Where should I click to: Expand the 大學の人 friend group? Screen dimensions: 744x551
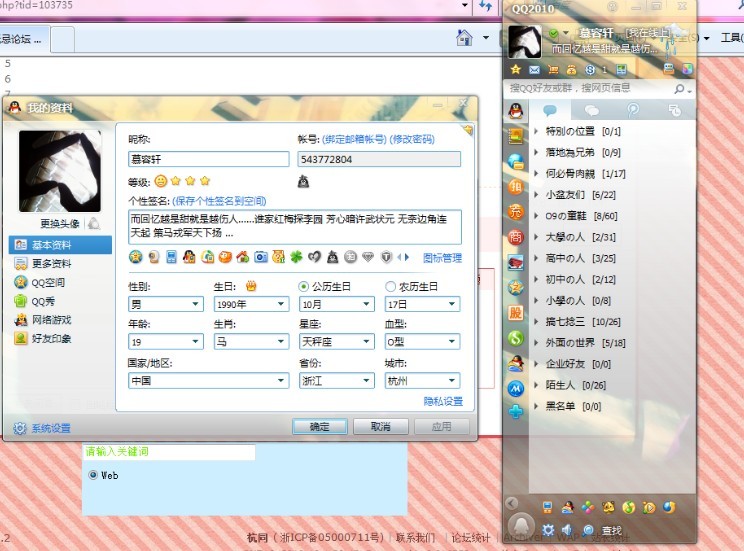[x=536, y=237]
